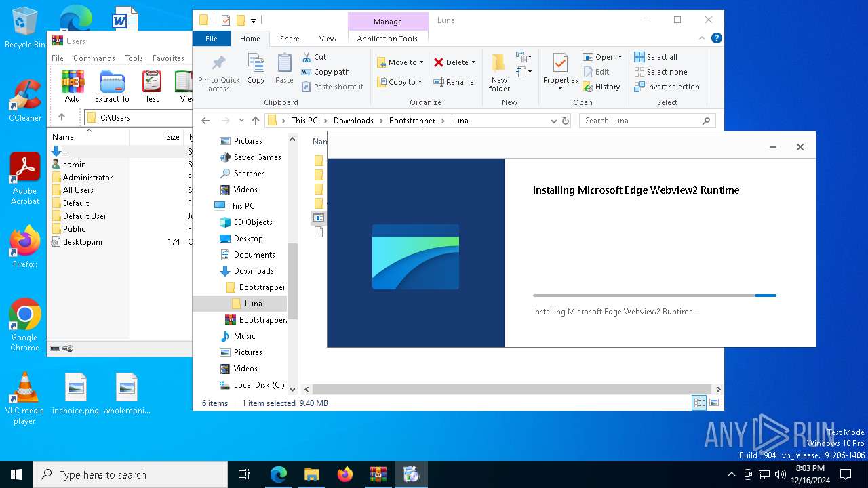
Task: Switch to the Share ribbon tab
Action: click(x=290, y=39)
